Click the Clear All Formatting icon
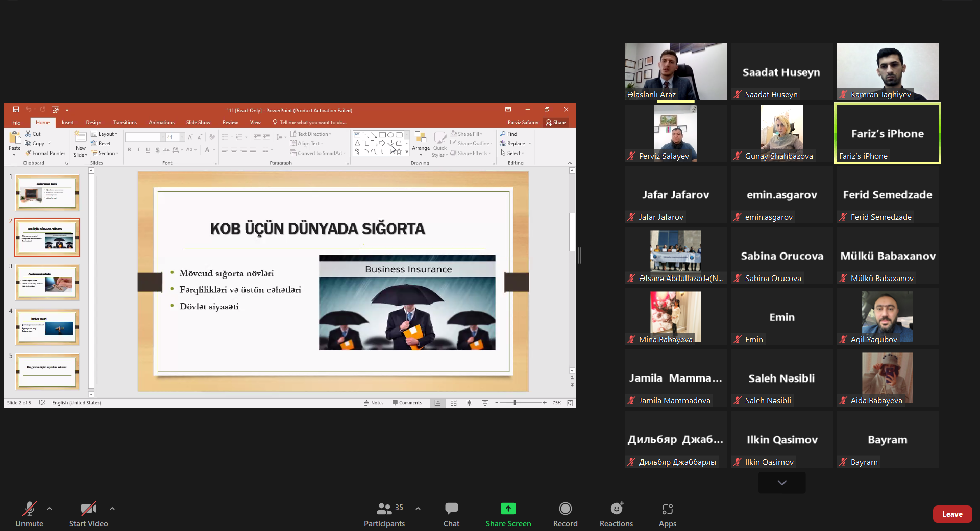The width and height of the screenshot is (980, 531). (212, 137)
